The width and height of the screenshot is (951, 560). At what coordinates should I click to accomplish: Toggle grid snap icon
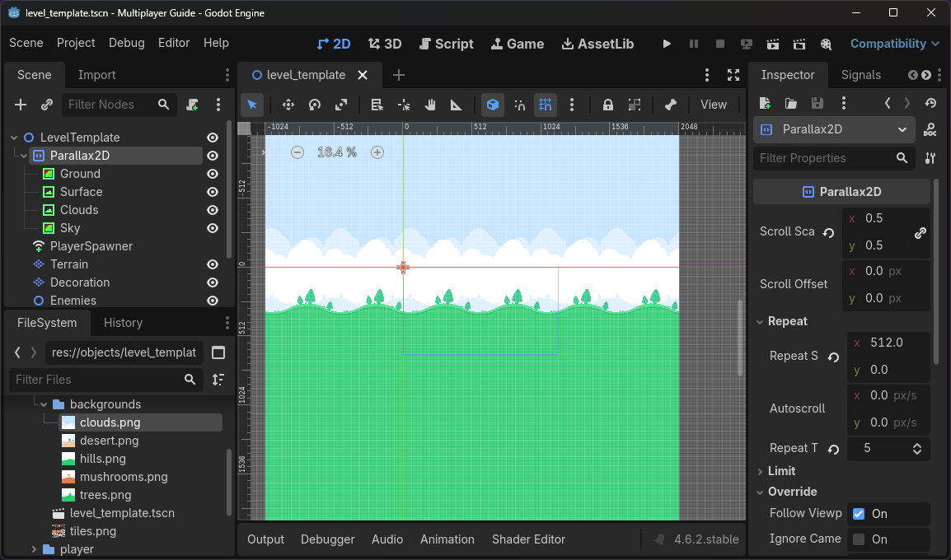[x=546, y=105]
